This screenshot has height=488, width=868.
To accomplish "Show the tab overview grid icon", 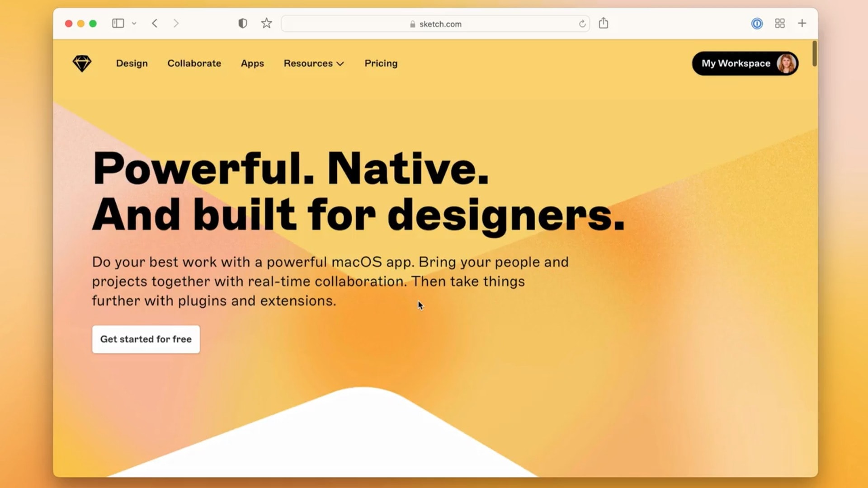I will [x=780, y=23].
